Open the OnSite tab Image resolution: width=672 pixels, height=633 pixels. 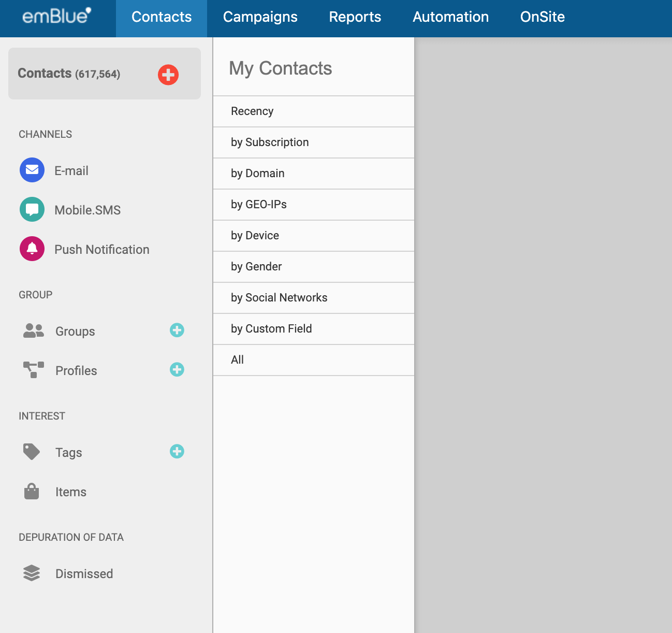coord(542,17)
